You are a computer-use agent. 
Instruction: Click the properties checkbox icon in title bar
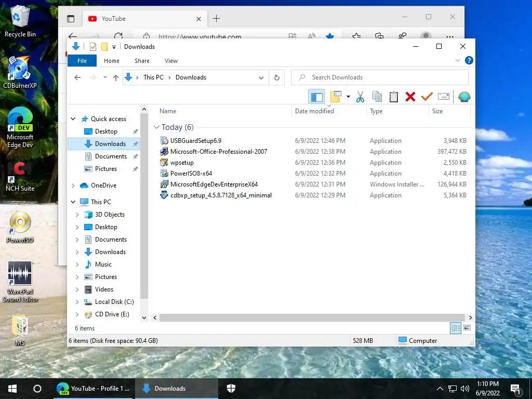(92, 47)
